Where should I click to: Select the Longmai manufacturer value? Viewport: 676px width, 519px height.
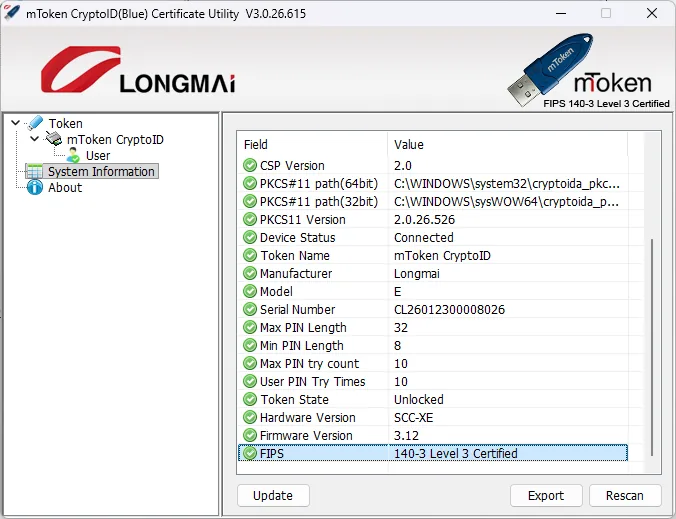(416, 274)
